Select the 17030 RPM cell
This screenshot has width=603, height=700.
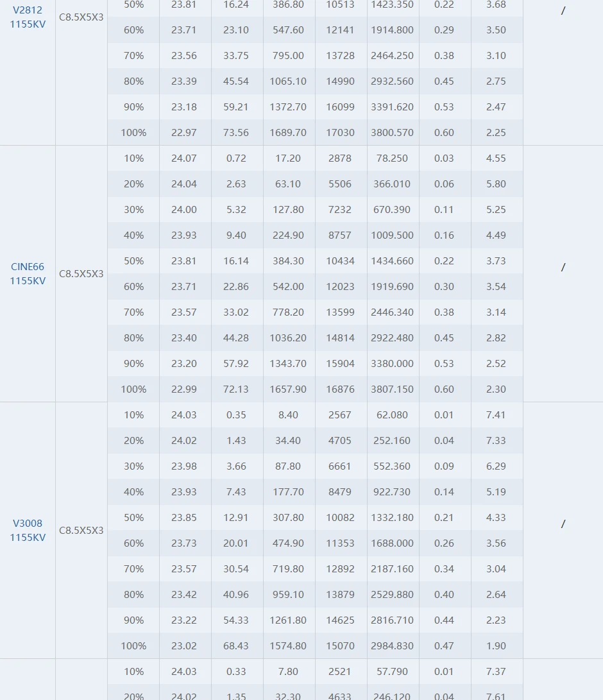point(340,133)
